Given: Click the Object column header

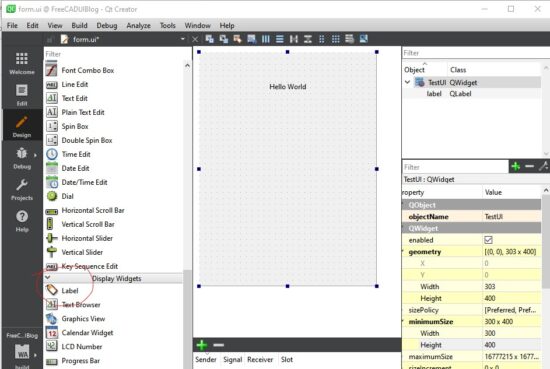Looking at the screenshot, I should click(414, 70).
